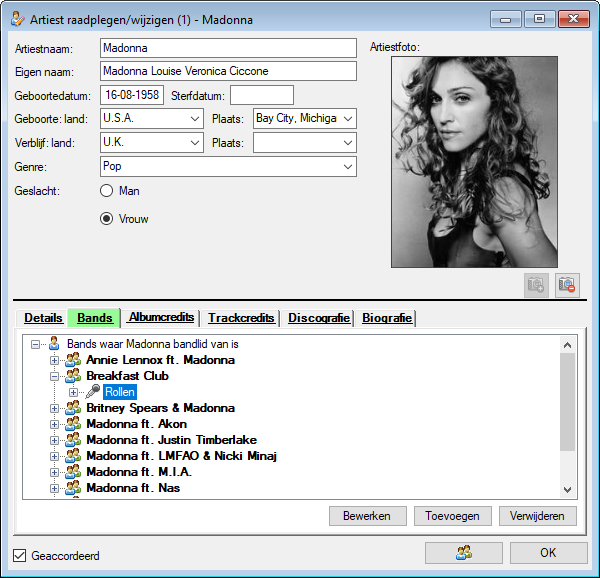Viewport: 600px width, 578px height.
Task: Click the group icon beside Britney Spears & Madonna
Action: click(73, 408)
